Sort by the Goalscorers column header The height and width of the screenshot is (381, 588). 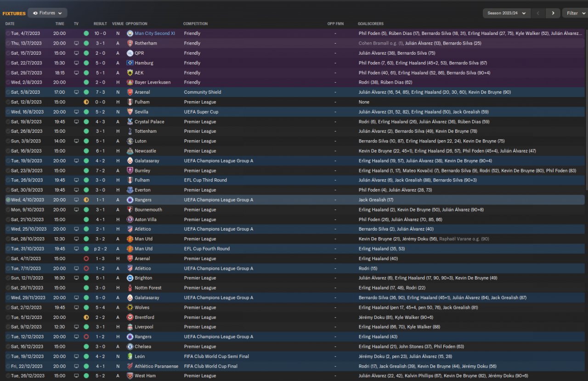(x=371, y=24)
